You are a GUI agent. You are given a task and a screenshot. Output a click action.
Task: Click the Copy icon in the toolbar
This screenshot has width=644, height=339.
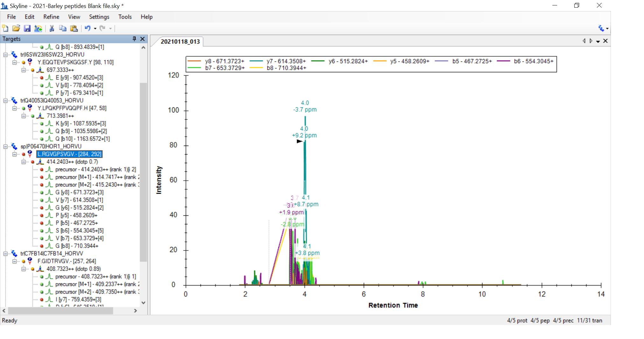tap(63, 28)
